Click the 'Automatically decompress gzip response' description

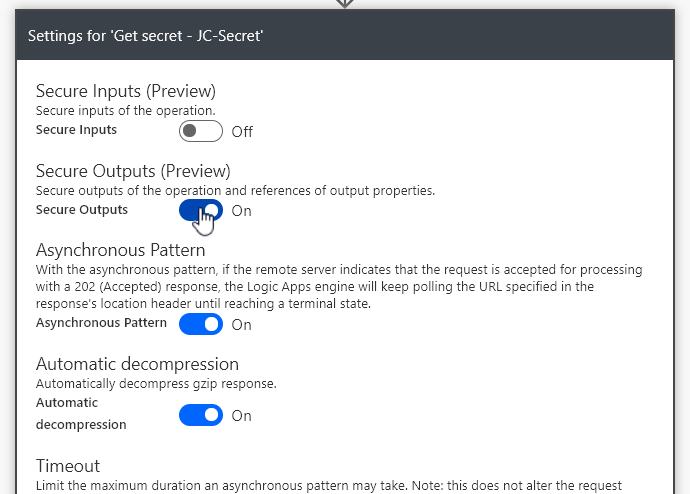pyautogui.click(x=156, y=383)
